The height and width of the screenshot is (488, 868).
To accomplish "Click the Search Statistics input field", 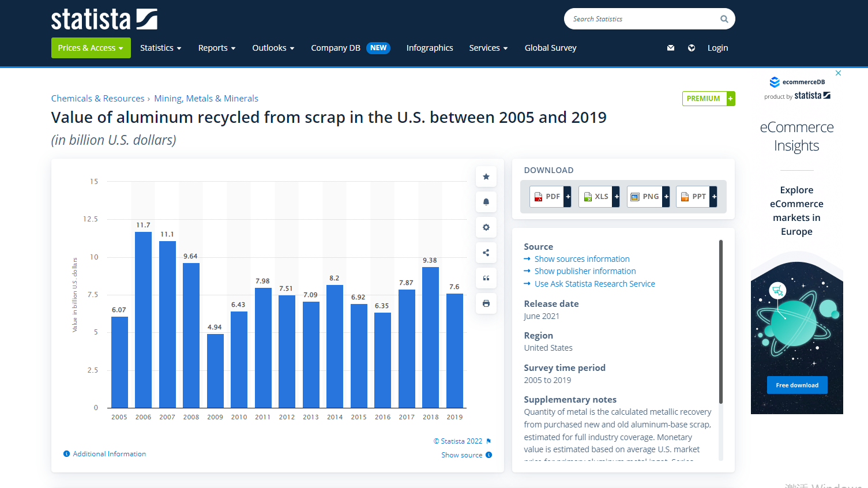I will point(640,19).
